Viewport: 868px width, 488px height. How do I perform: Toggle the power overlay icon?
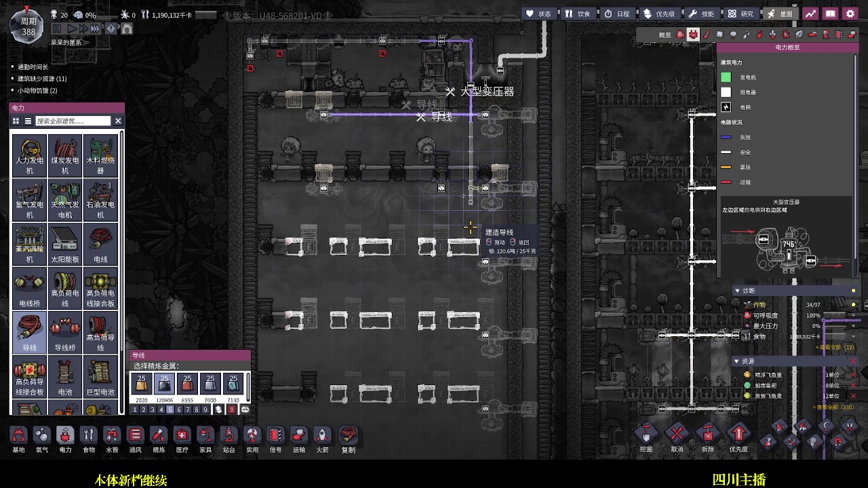(x=693, y=34)
